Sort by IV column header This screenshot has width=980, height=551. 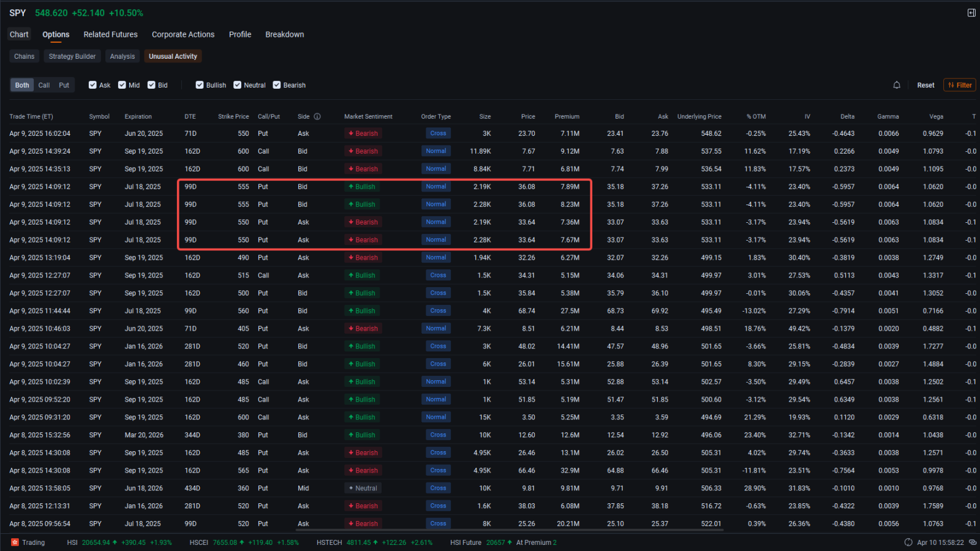click(807, 116)
